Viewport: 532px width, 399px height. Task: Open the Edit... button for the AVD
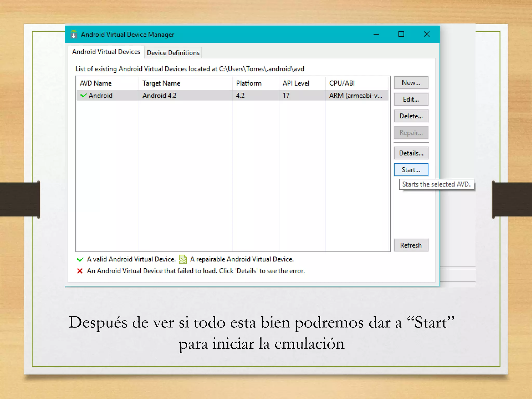click(x=411, y=99)
